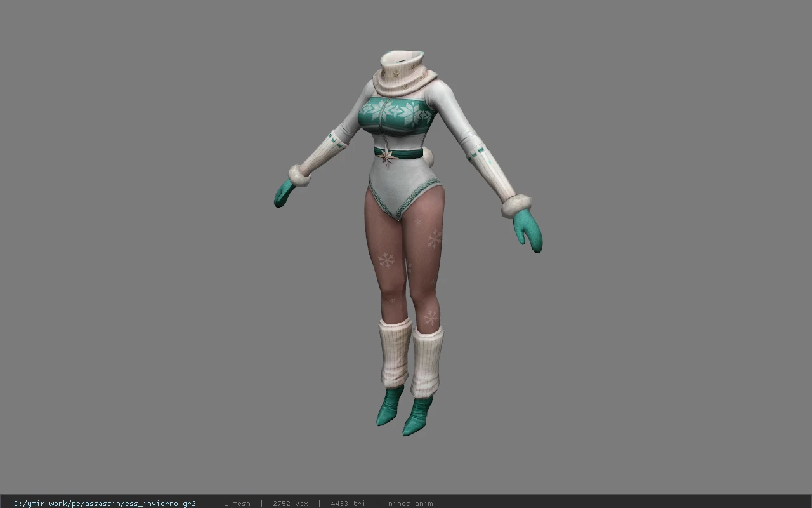Click the '2752 vtx' vertex count
Viewport: 812px width, 508px height.
pos(291,504)
